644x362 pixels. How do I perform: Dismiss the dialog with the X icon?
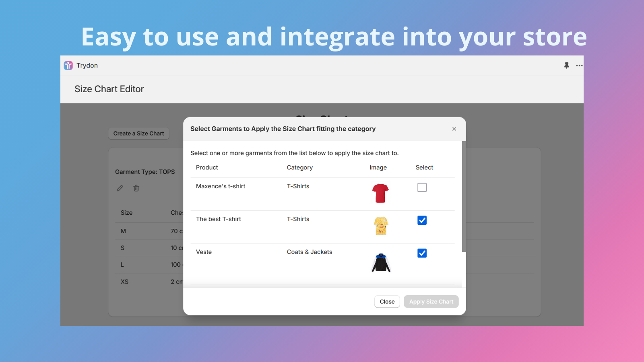click(454, 129)
